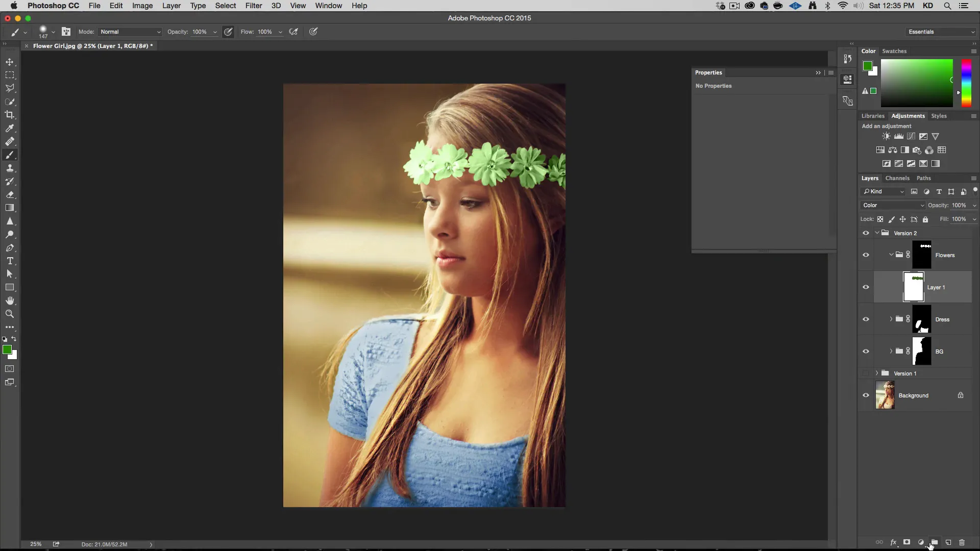Open the Filter menu
Image resolution: width=980 pixels, height=551 pixels.
254,6
